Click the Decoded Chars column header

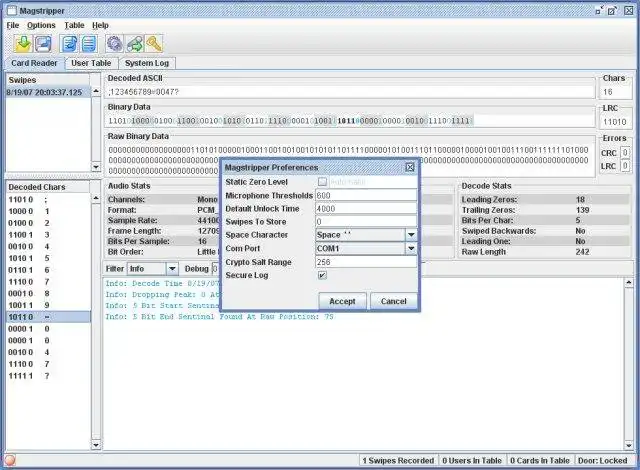tap(47, 187)
